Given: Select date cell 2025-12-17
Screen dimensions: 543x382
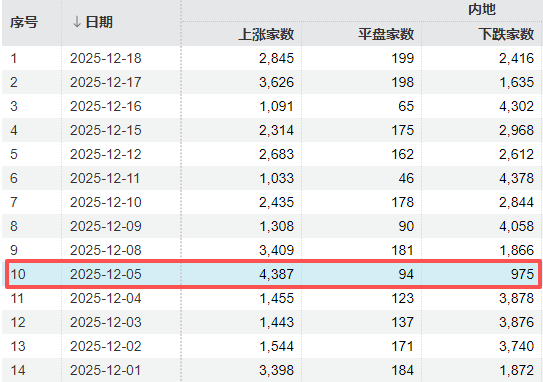Looking at the screenshot, I should pyautogui.click(x=106, y=82).
